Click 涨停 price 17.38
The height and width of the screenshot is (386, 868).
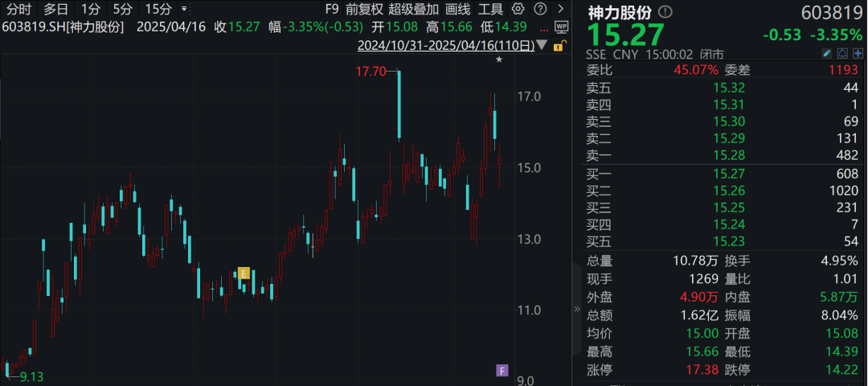pyautogui.click(x=702, y=369)
